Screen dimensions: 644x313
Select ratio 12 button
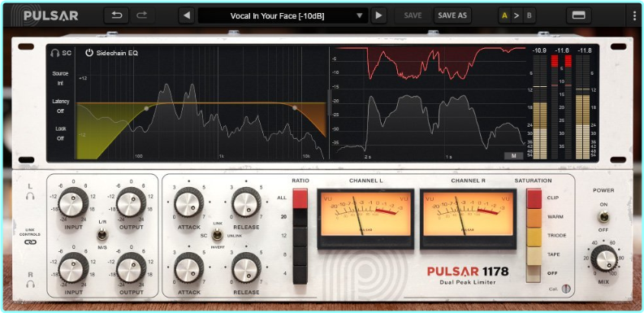300,236
